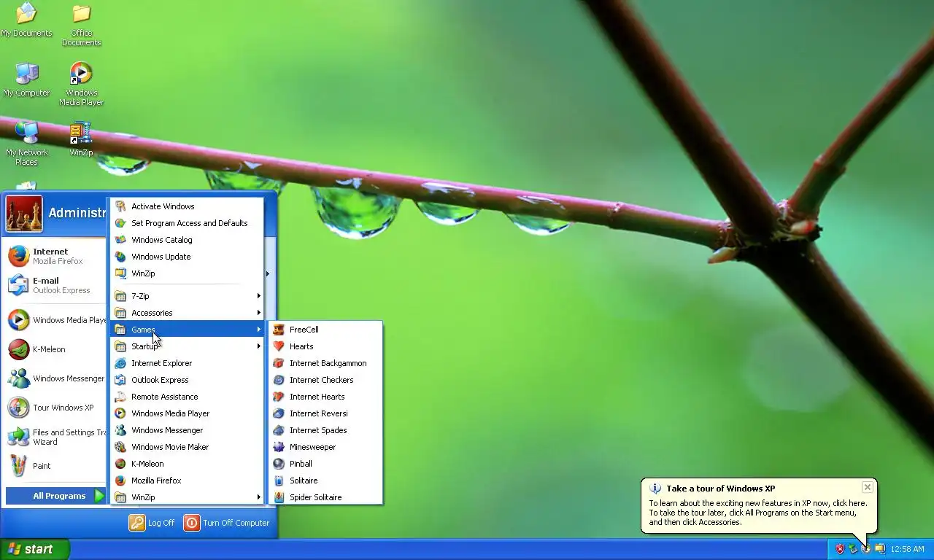This screenshot has height=560, width=934.
Task: Launch Mozilla Firefox from programs list
Action: click(187, 481)
